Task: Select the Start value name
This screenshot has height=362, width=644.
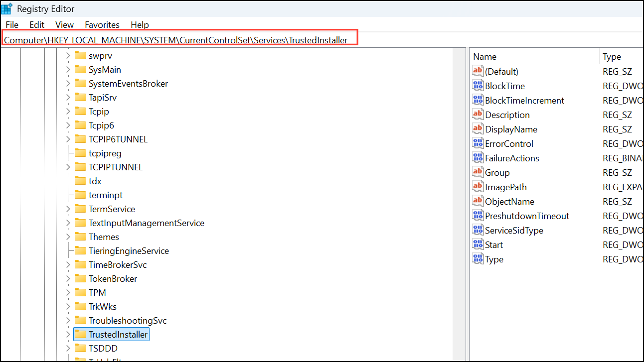Action: coord(494,245)
